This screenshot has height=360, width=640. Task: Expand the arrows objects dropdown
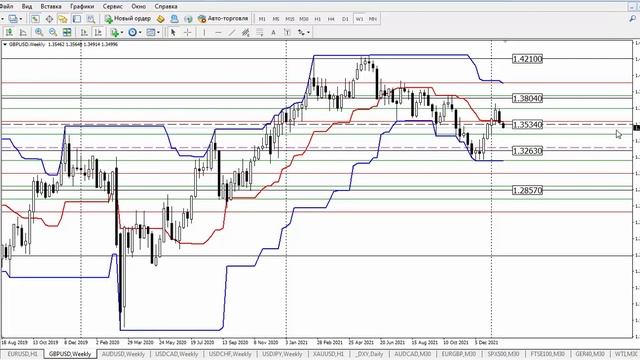click(308, 32)
